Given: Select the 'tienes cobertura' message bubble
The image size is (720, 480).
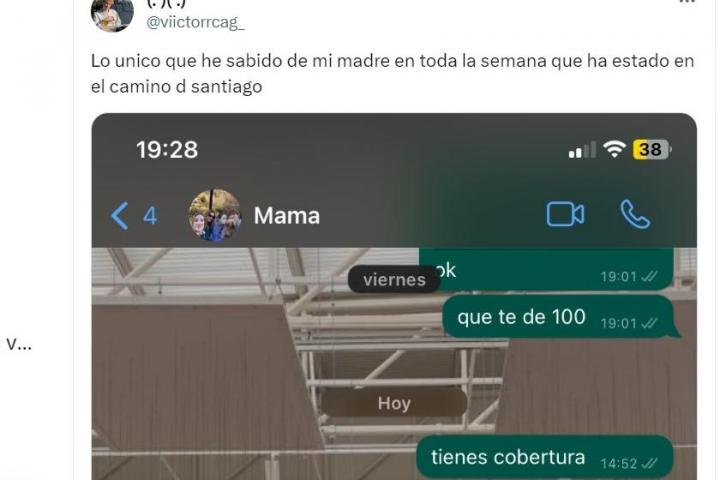Looking at the screenshot, I should pyautogui.click(x=545, y=457).
